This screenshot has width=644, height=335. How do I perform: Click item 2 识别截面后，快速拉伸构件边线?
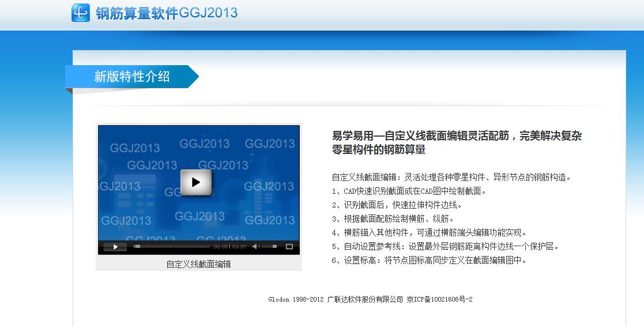[x=397, y=205]
